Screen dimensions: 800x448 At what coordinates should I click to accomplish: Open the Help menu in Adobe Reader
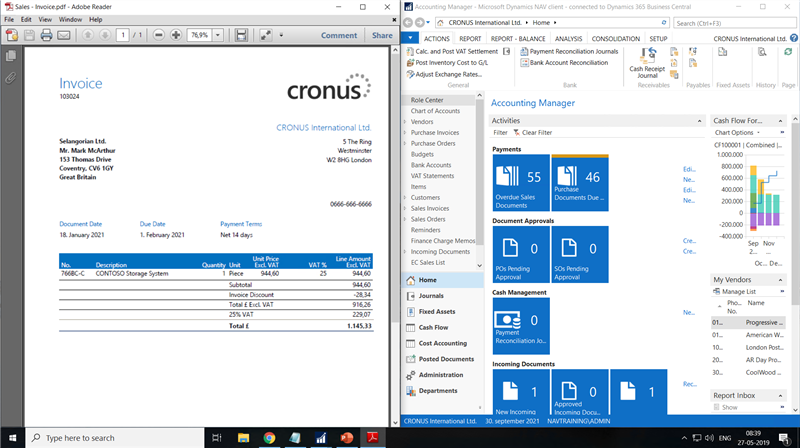95,19
